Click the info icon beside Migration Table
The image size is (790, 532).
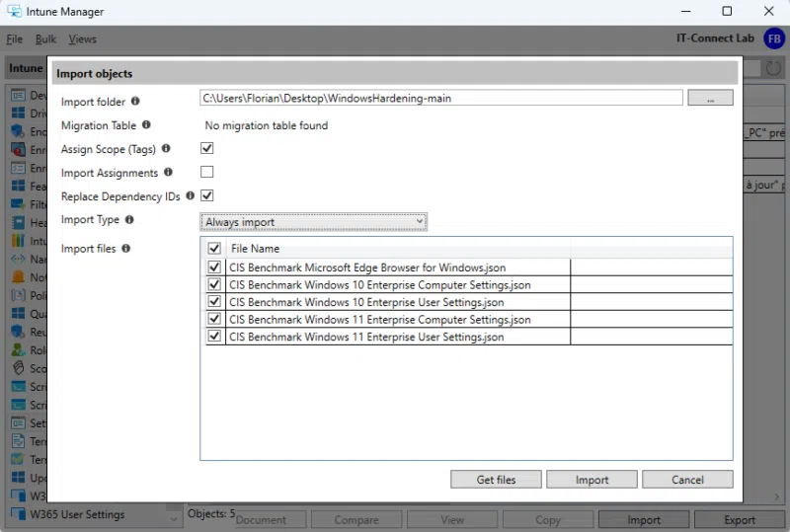coord(146,125)
